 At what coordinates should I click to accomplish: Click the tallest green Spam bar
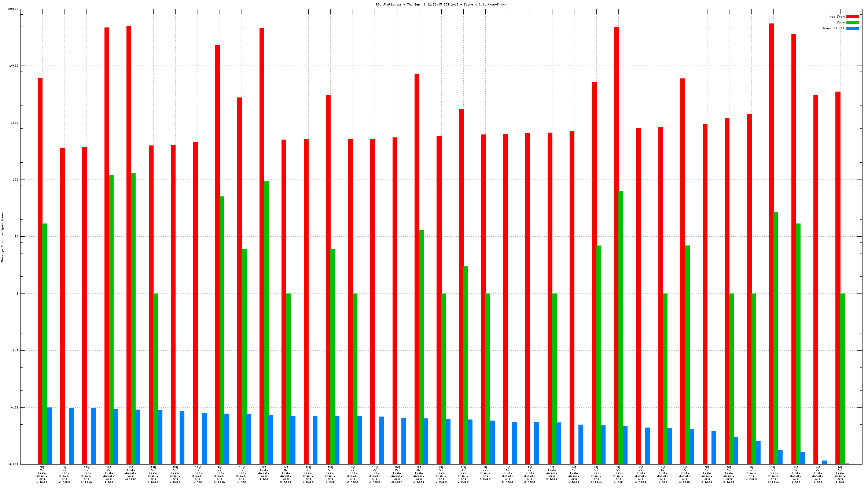coord(133,318)
